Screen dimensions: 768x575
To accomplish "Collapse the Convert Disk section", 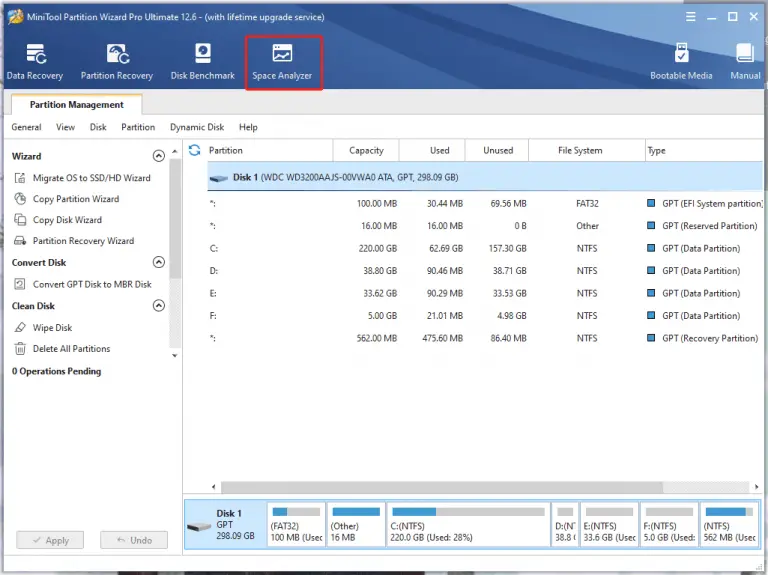I will [x=159, y=262].
